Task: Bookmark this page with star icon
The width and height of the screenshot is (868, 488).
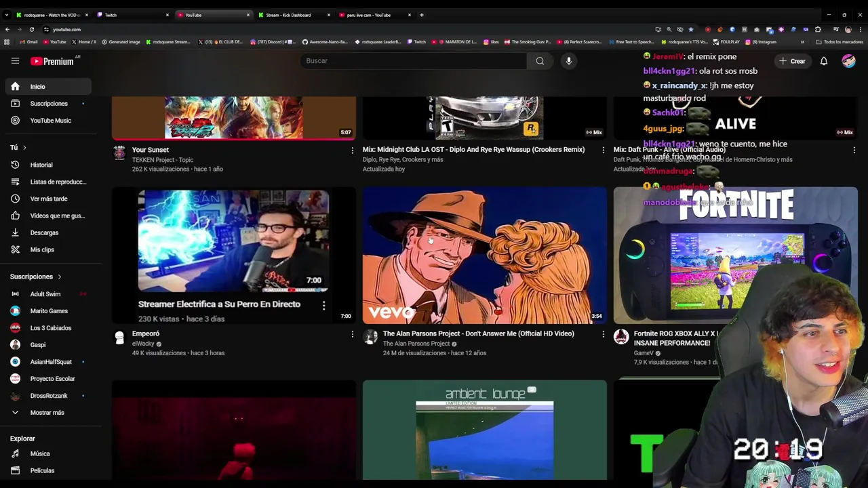Action: [691, 30]
